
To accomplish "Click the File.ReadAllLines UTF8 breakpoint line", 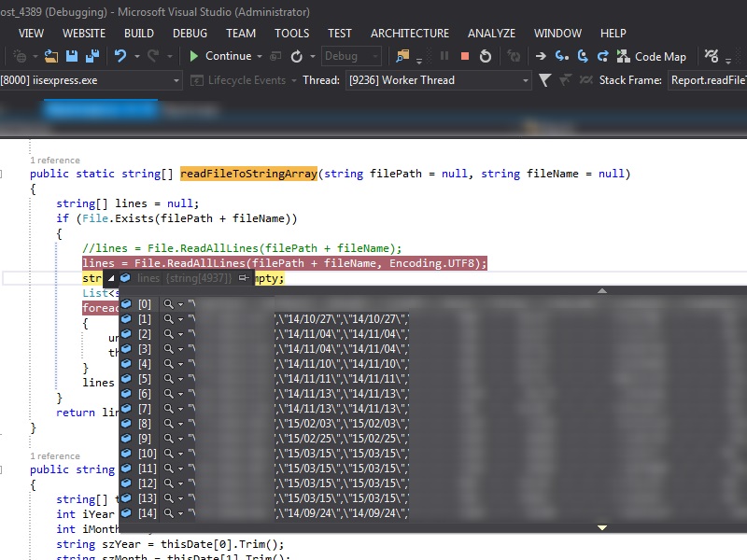I will [x=285, y=263].
